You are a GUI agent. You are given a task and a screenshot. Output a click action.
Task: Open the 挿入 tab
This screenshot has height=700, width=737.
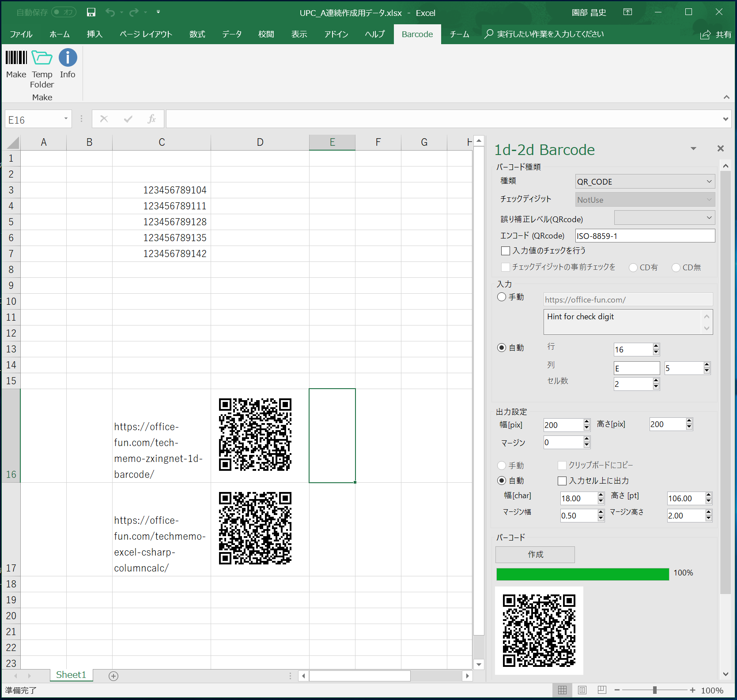click(x=94, y=34)
